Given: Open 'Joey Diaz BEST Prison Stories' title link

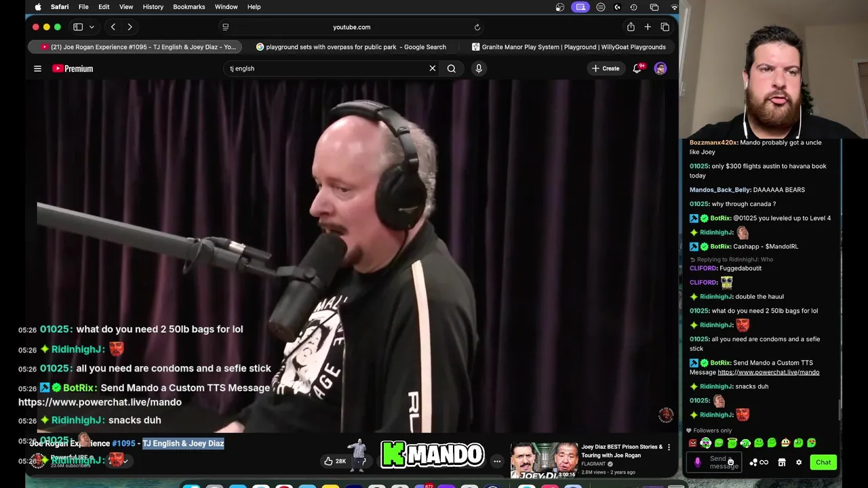Looking at the screenshot, I should tap(622, 451).
